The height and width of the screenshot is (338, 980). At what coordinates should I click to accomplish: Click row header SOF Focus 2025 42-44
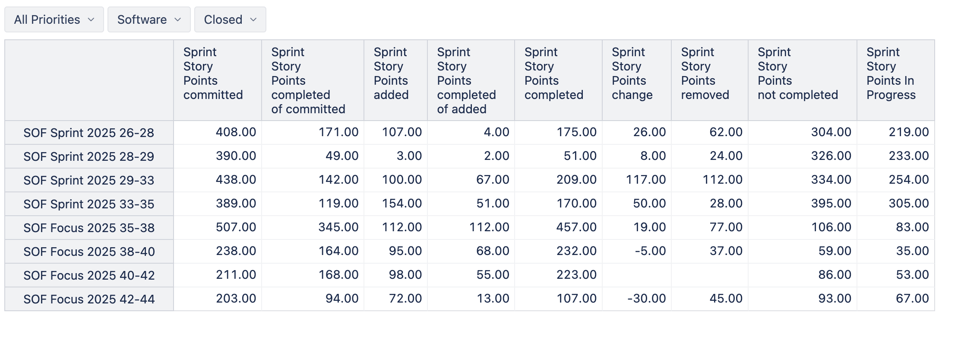pos(89,299)
